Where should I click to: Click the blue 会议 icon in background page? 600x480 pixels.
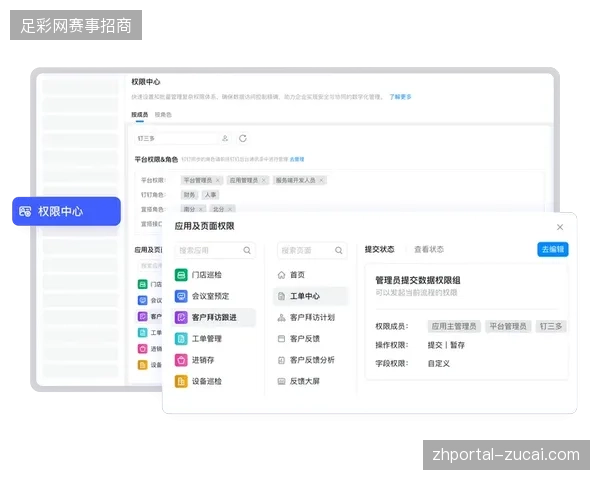[142, 300]
